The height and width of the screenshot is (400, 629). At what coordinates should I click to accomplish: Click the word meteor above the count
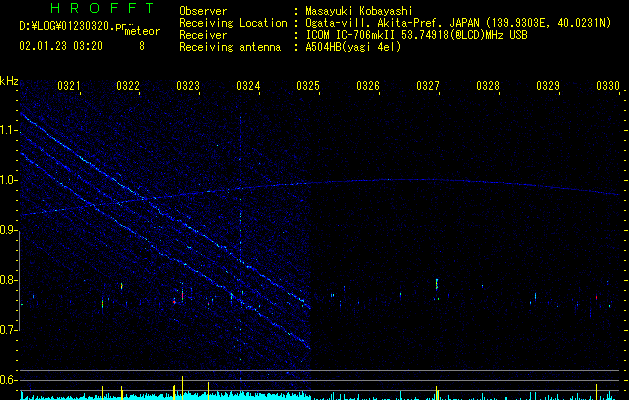pos(142,31)
